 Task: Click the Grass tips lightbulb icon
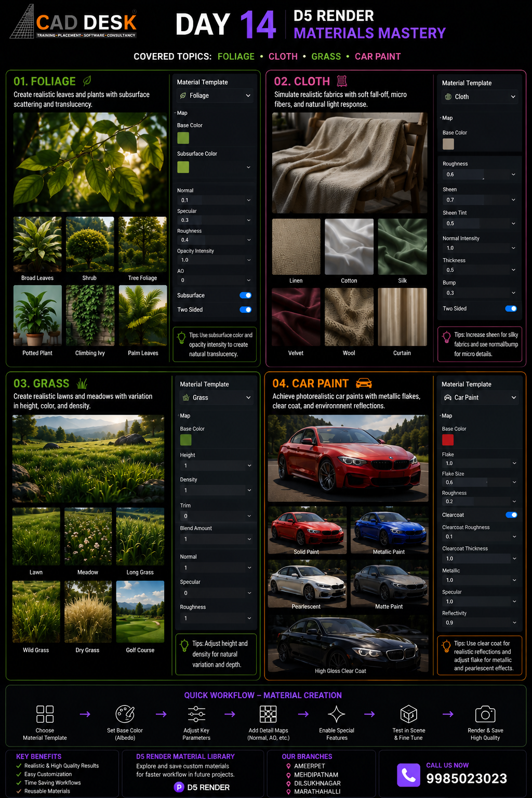[184, 646]
